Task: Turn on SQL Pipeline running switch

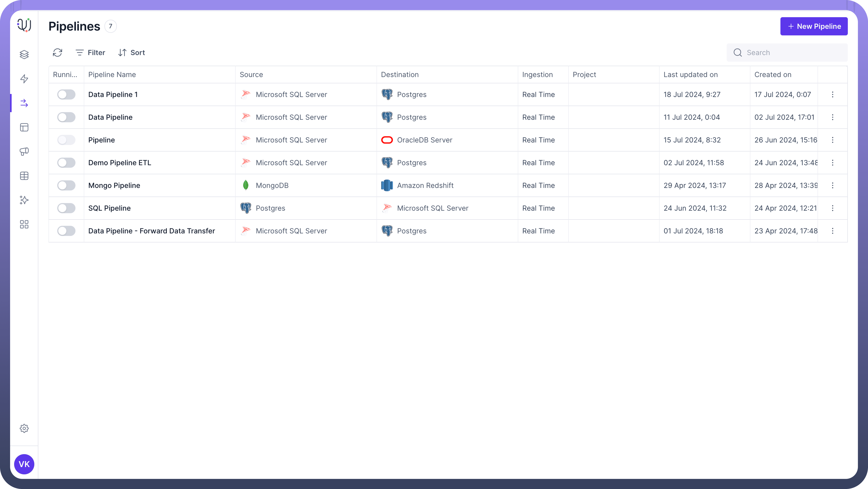Action: click(x=66, y=208)
